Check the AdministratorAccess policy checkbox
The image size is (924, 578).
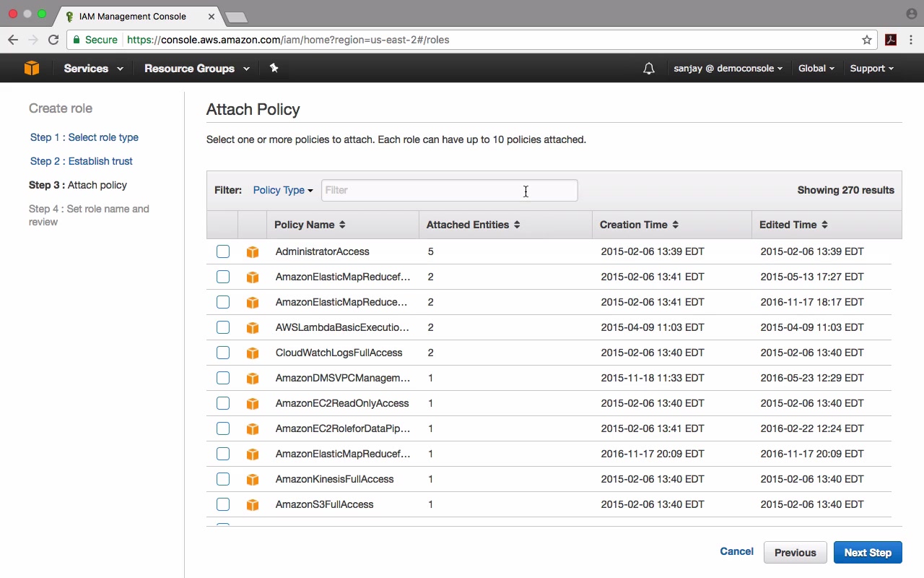223,251
